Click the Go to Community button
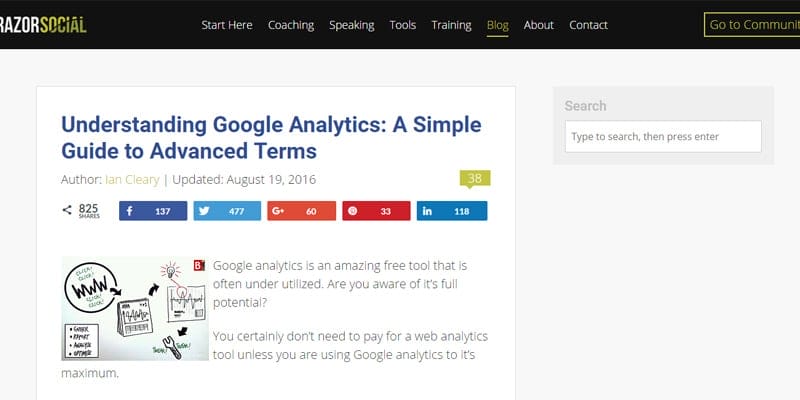This screenshot has height=400, width=800. 752,25
